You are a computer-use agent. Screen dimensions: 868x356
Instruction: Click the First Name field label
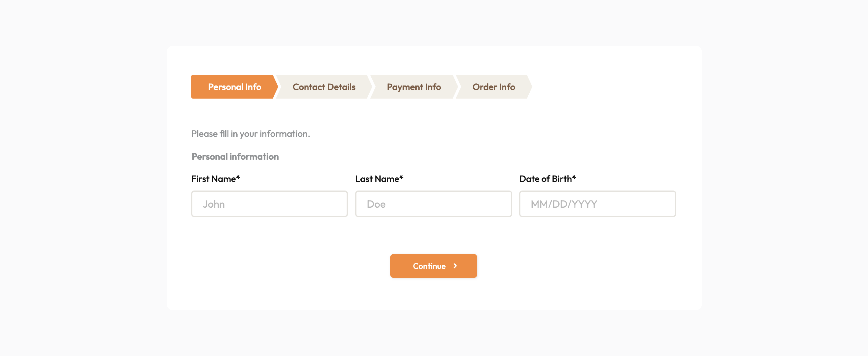[x=214, y=179]
